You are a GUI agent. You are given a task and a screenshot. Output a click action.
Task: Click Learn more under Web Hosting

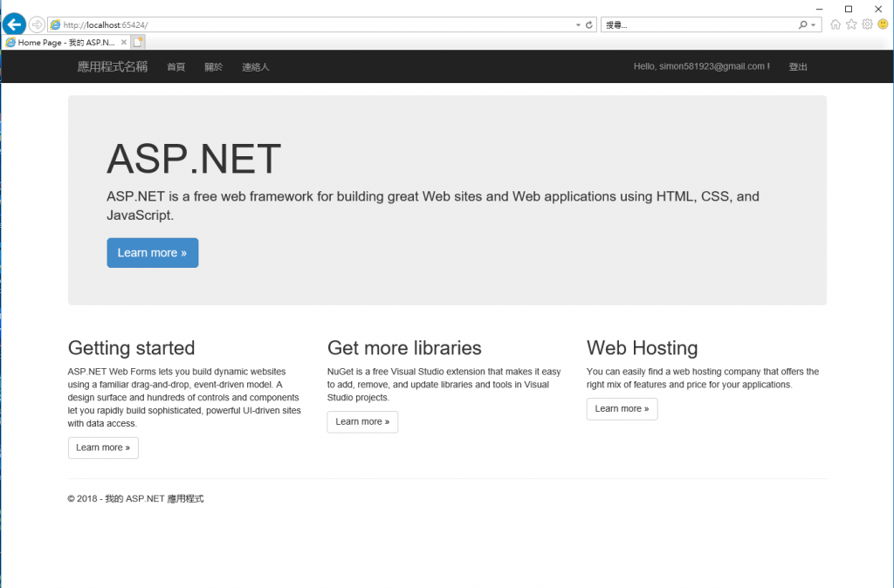click(622, 409)
